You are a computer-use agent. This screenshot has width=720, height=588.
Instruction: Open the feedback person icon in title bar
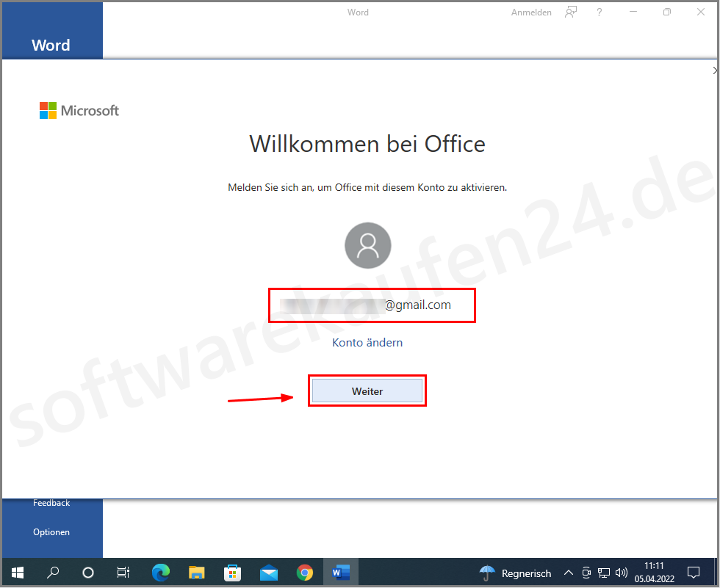coord(571,12)
